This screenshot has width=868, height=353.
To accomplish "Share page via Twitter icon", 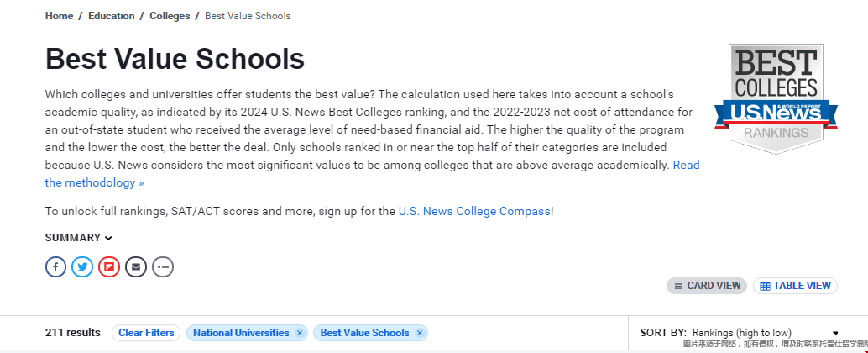I will click(82, 267).
